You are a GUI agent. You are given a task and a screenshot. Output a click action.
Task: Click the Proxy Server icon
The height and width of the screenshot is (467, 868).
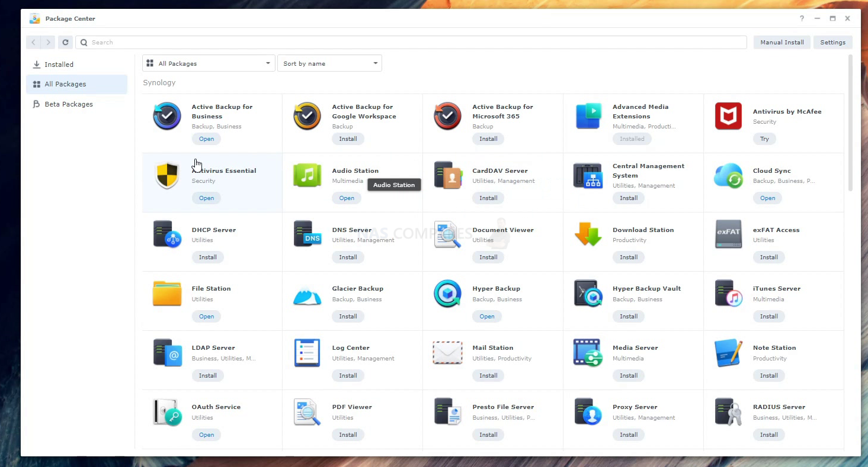click(x=588, y=412)
